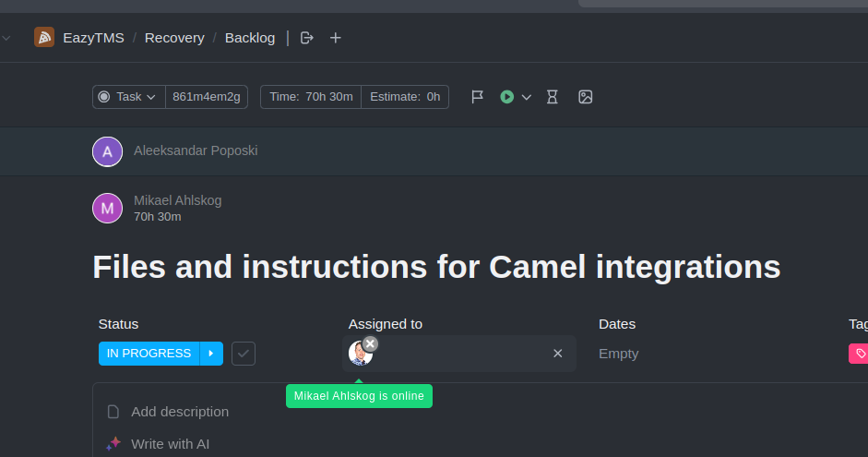The image size is (868, 457).
Task: Remove assignee Mikael using the avatar X badge
Action: click(x=370, y=344)
